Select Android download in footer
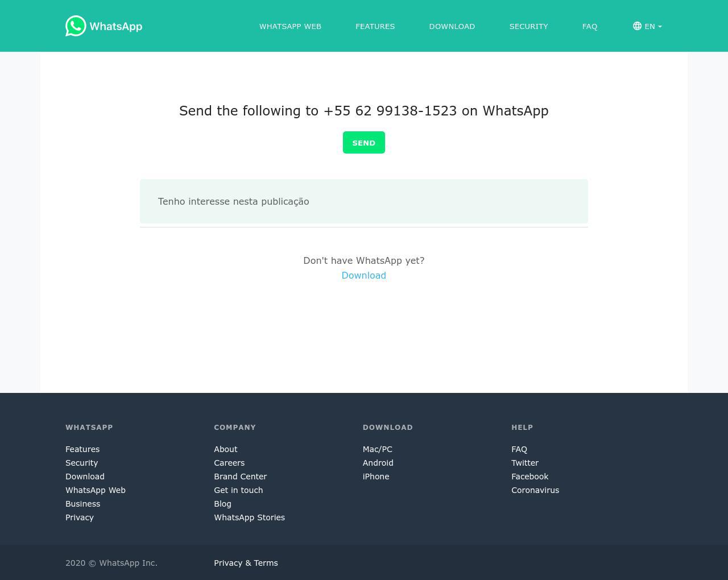The height and width of the screenshot is (580, 728). tap(378, 463)
